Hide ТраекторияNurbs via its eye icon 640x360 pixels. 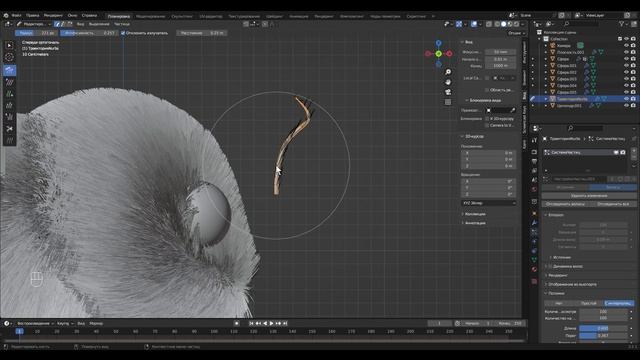point(627,99)
